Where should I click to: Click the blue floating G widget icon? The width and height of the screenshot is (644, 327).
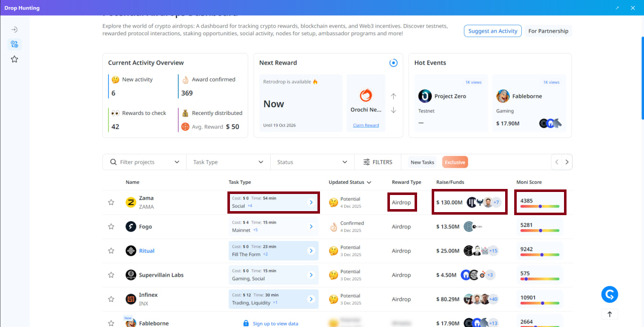610,294
